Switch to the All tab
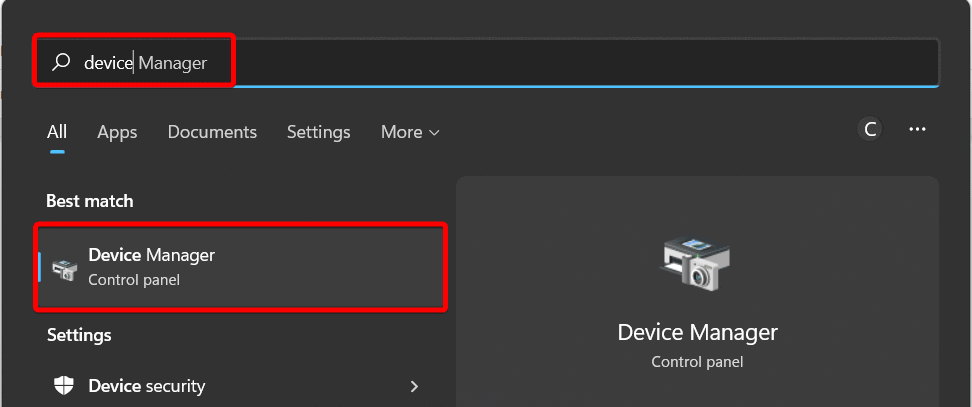The width and height of the screenshot is (972, 407). pos(57,132)
